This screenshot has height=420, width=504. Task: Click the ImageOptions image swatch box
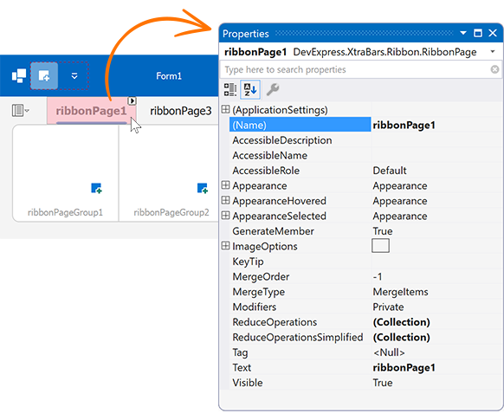380,246
